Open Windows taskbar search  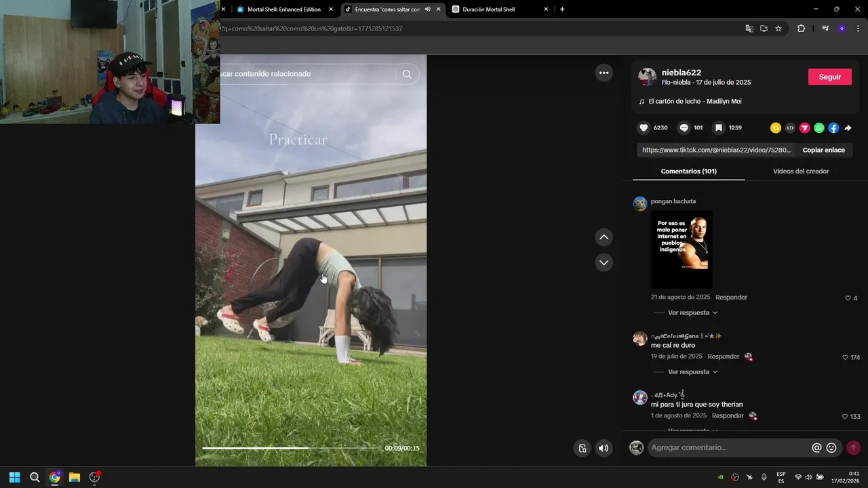point(35,477)
